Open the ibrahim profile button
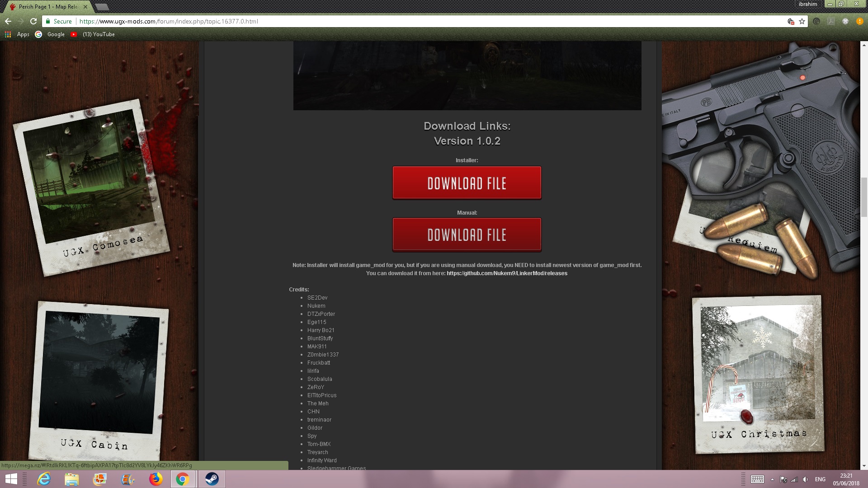Image resolution: width=868 pixels, height=488 pixels. (808, 4)
